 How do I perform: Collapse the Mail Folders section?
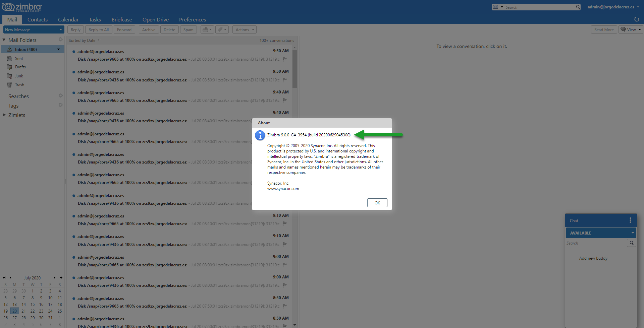pyautogui.click(x=4, y=40)
